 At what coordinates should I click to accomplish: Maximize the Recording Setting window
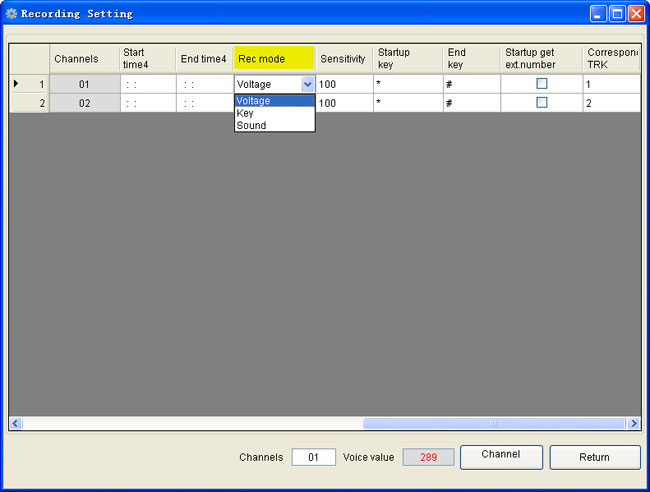[x=616, y=14]
